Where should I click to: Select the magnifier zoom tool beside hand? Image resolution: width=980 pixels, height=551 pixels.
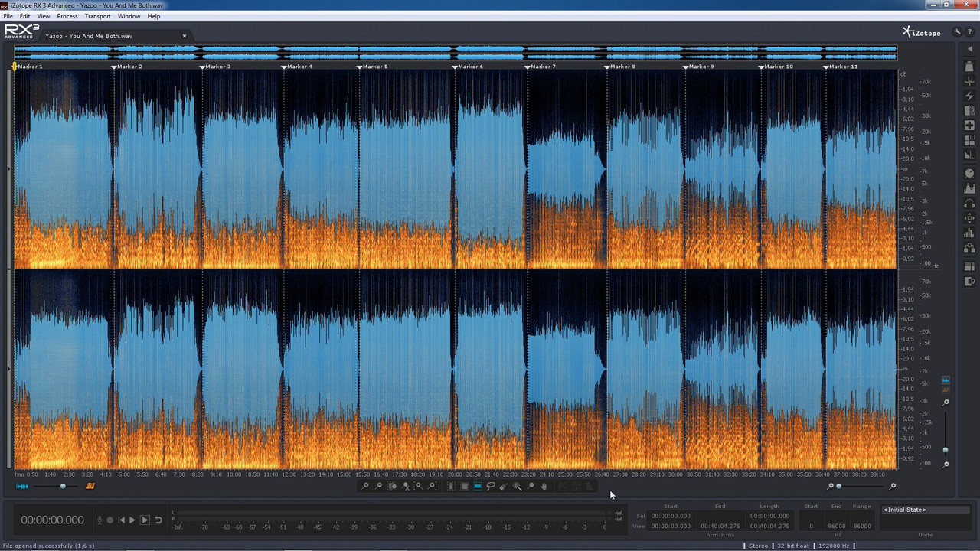[531, 486]
